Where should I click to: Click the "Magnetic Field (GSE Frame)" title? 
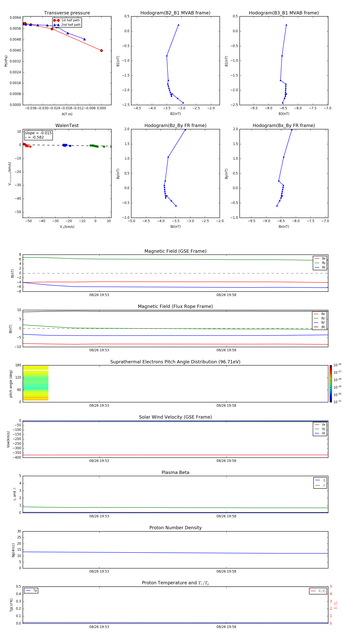175,251
